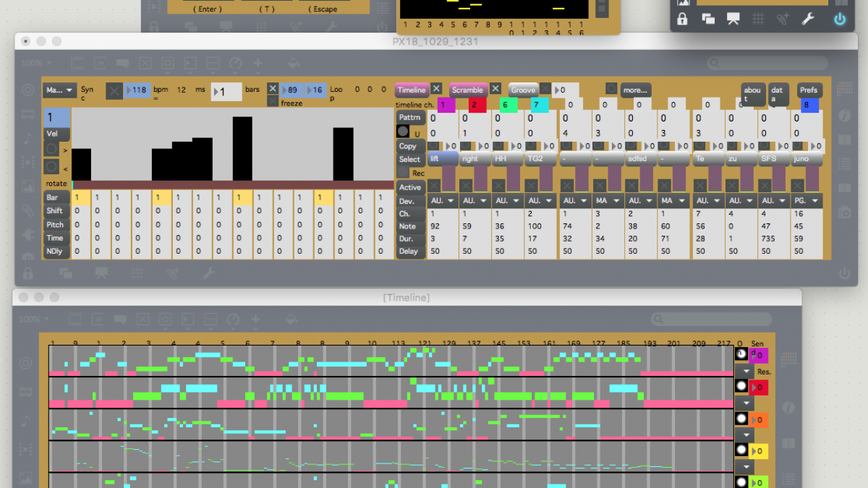
Task: Click the Prefs button
Action: 809,90
